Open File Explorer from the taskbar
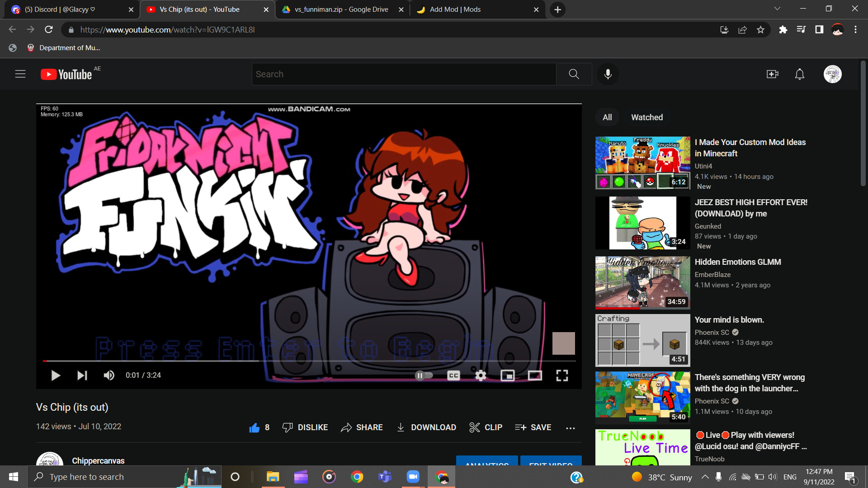Viewport: 868px width, 488px height. click(x=273, y=477)
